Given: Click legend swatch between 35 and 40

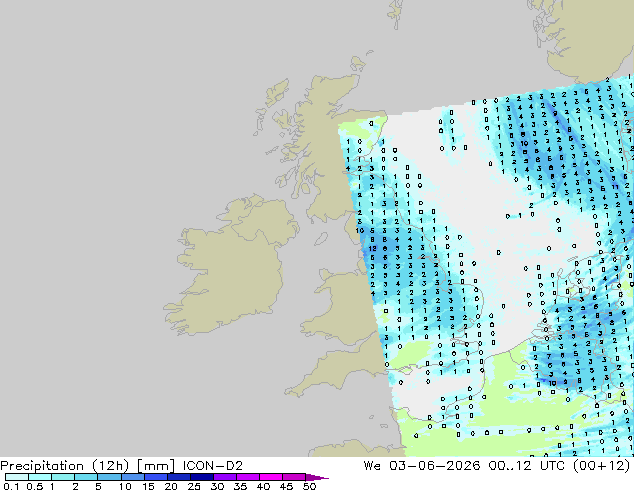Looking at the screenshot, I should [x=247, y=477].
